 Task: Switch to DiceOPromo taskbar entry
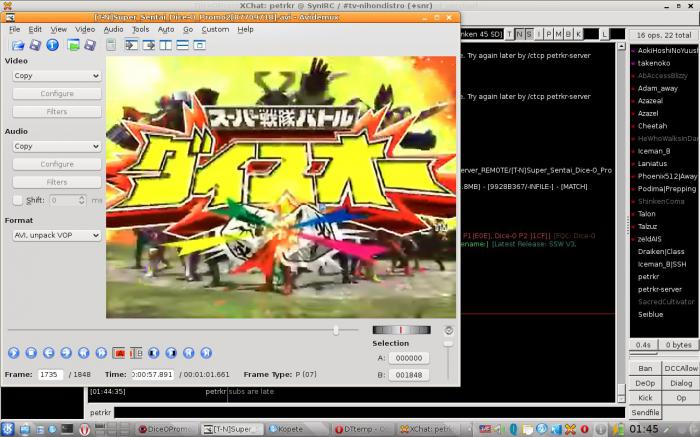click(166, 429)
